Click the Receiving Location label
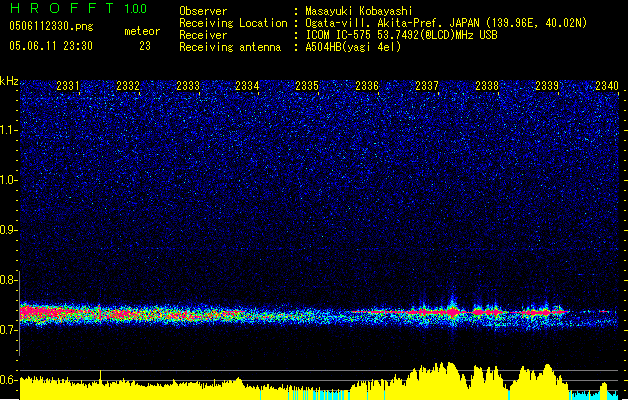 click(233, 23)
